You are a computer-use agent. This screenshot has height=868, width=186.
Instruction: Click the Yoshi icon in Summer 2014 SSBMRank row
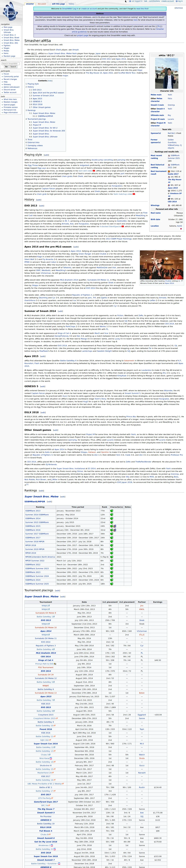(112, 515)
